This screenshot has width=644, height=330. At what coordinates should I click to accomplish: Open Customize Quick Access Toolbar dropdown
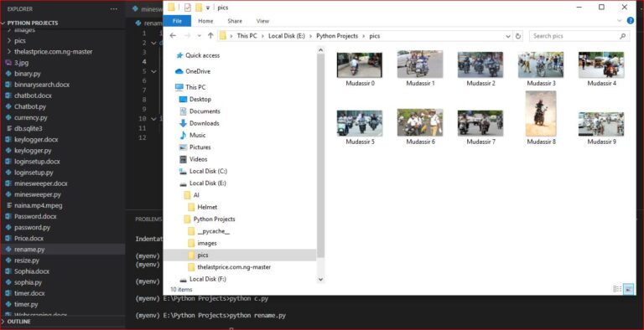point(208,8)
